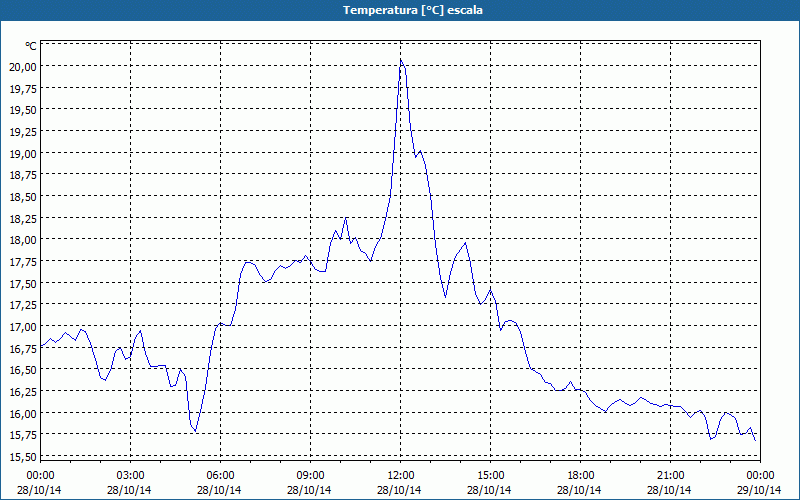Click the 15:00 time label
This screenshot has width=800, height=500.
point(490,475)
